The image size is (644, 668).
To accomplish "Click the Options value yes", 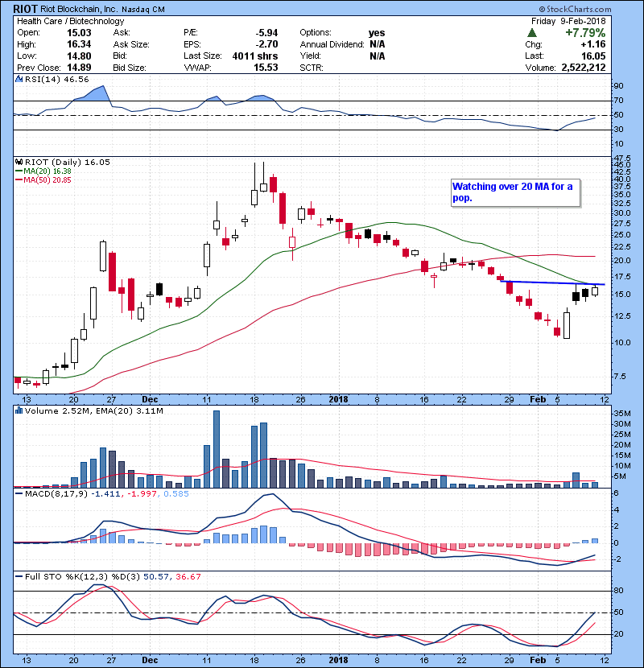I will pos(377,33).
